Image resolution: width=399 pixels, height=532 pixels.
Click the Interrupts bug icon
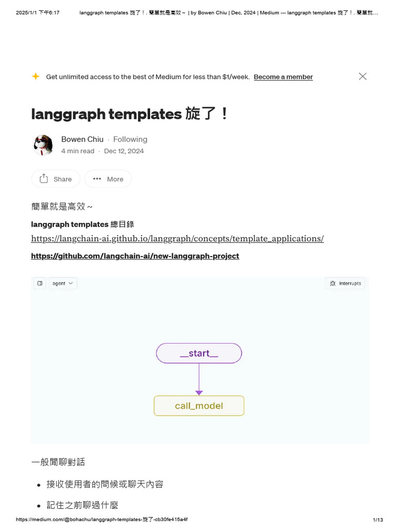[x=332, y=283]
